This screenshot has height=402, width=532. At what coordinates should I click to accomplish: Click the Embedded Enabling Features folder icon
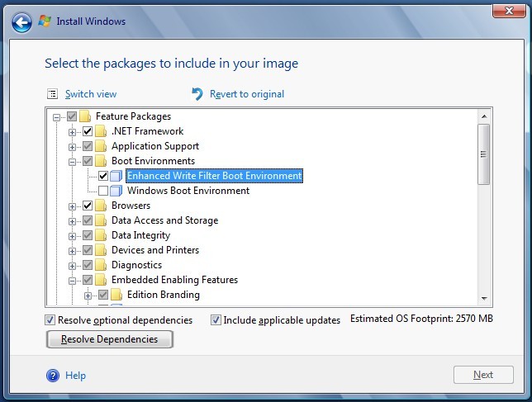[101, 280]
